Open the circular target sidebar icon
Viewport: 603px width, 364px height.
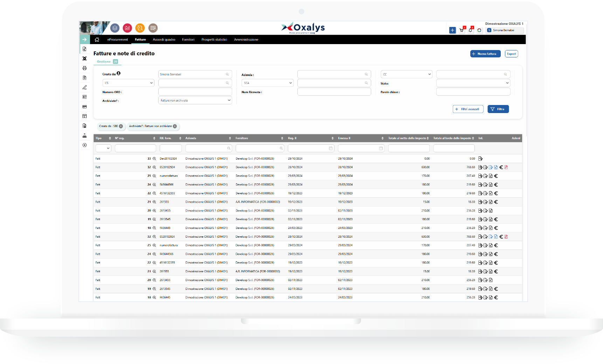(84, 145)
